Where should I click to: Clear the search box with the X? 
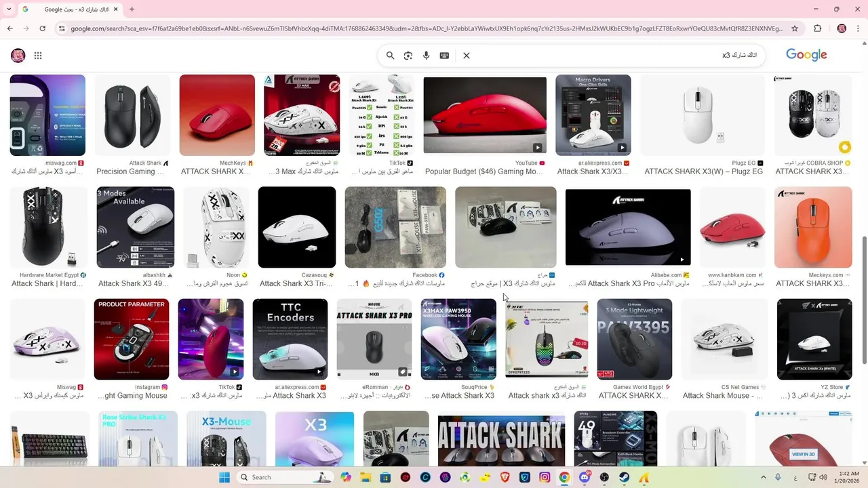tap(467, 56)
